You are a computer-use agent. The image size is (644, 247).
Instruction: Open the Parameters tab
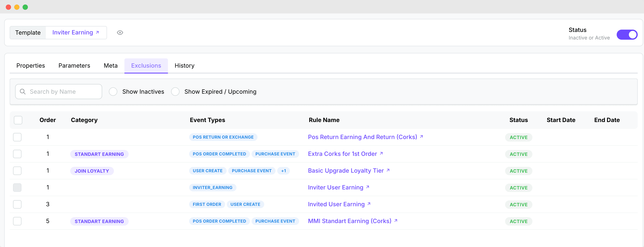(74, 66)
